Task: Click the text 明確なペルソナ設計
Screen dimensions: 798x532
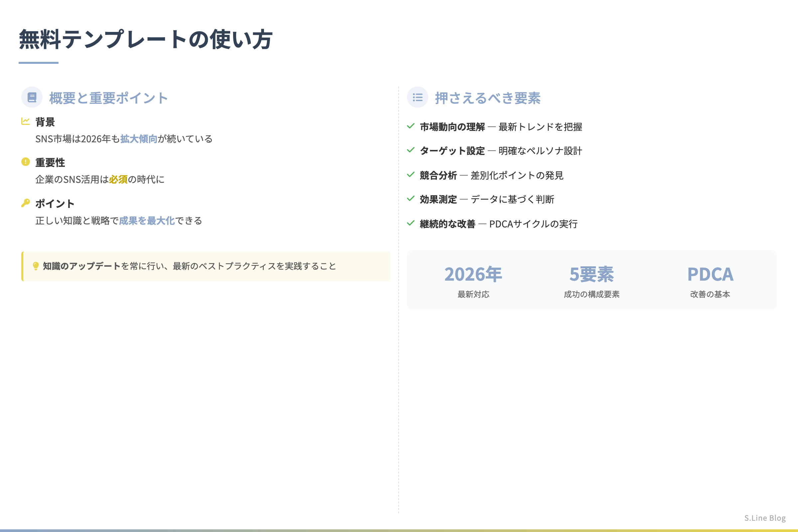Action: point(540,151)
